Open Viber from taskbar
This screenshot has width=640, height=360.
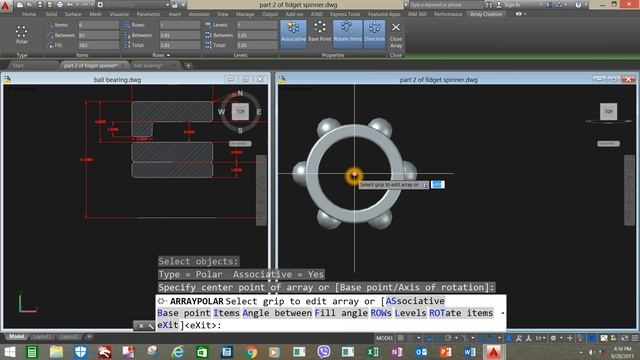323,352
